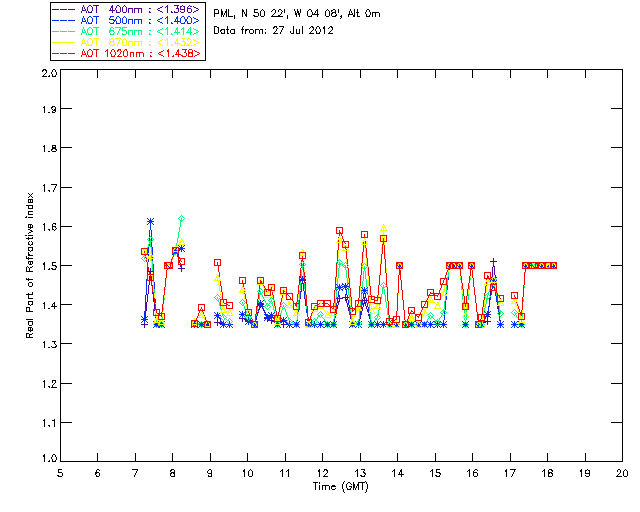Click the 'Real Part of Refractive index' axis title
This screenshot has height=512, width=640.
[x=29, y=265]
